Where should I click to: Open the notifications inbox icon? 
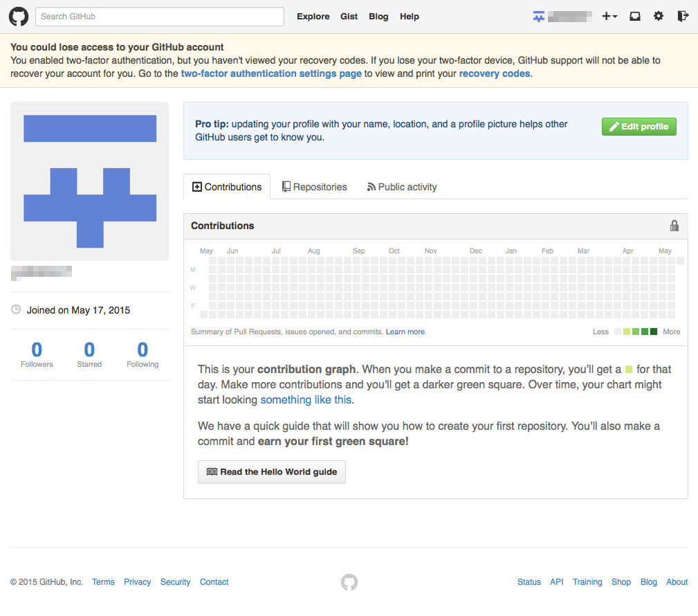[634, 17]
